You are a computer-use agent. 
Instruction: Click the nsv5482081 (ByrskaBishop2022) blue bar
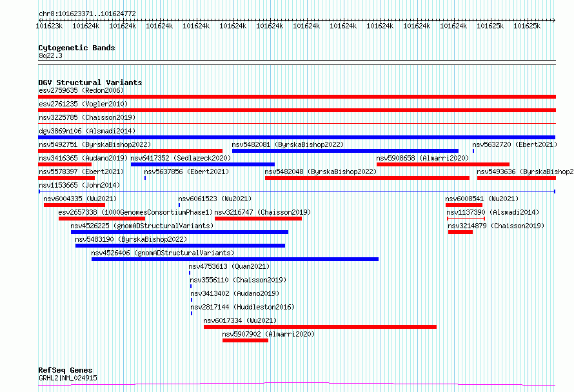[x=345, y=151]
